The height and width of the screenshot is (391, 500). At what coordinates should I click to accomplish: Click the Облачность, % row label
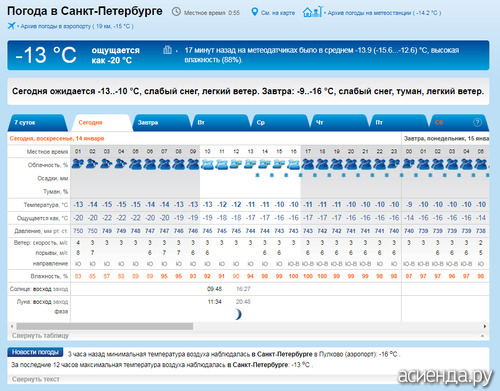pos(48,165)
